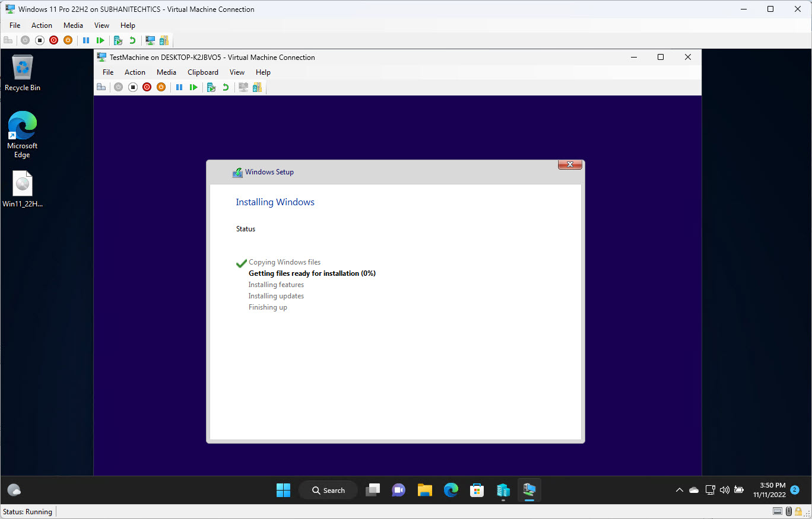The image size is (812, 519).
Task: Open OneDrive from the system tray
Action: click(693, 490)
